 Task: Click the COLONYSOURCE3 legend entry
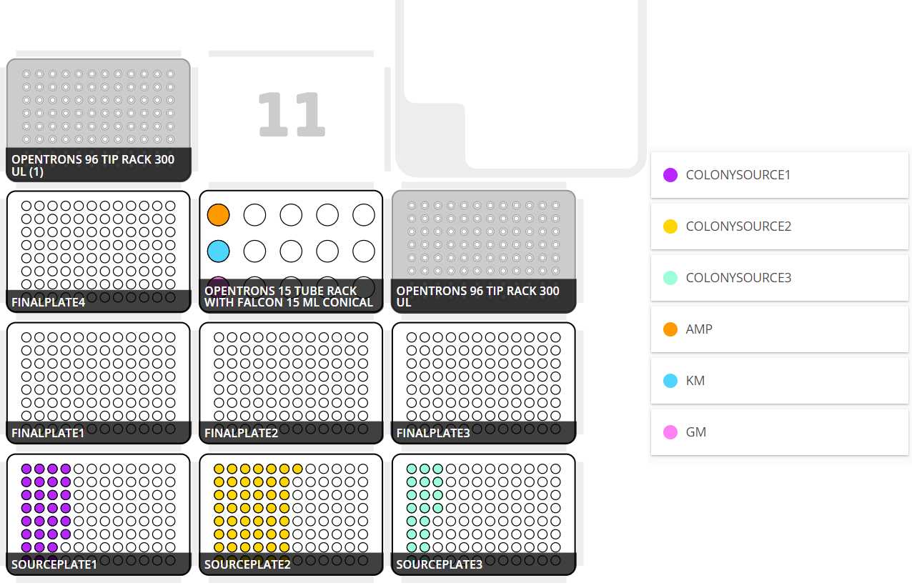point(738,278)
